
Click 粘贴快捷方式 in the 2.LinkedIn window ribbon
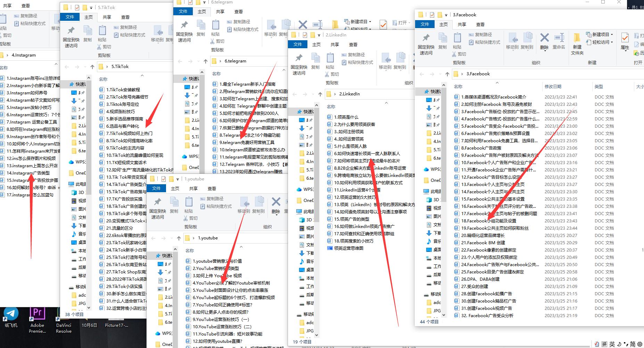pyautogui.click(x=357, y=62)
